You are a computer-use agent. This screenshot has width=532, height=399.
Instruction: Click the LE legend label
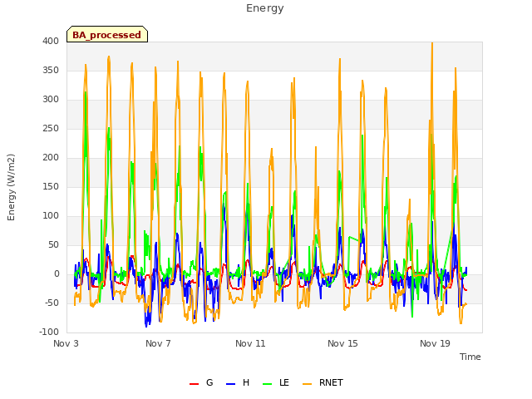pos(284,382)
